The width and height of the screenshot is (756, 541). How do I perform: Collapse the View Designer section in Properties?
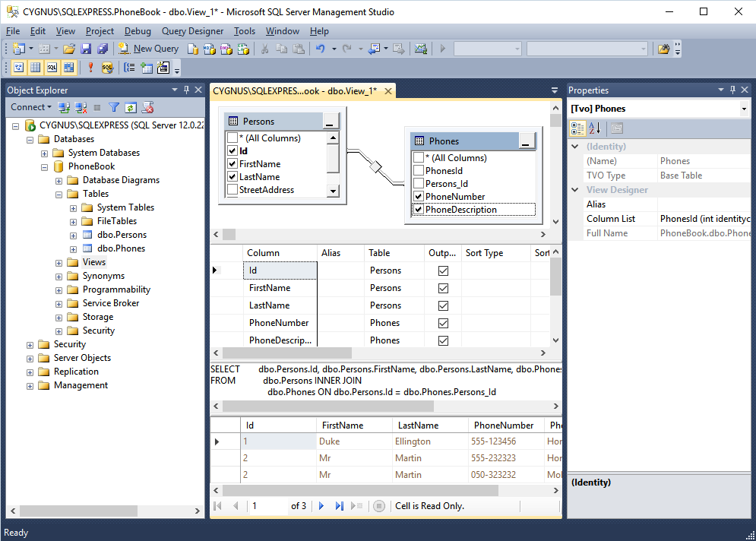tap(575, 190)
